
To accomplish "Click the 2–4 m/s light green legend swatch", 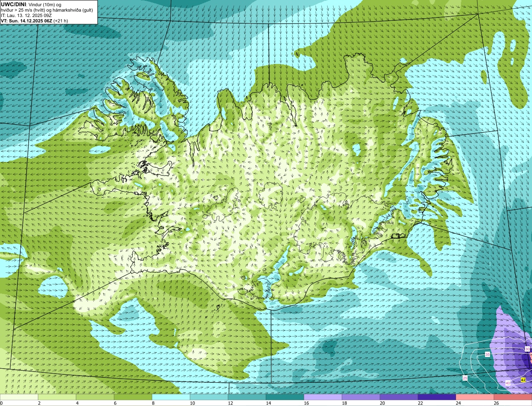I will (57, 397).
